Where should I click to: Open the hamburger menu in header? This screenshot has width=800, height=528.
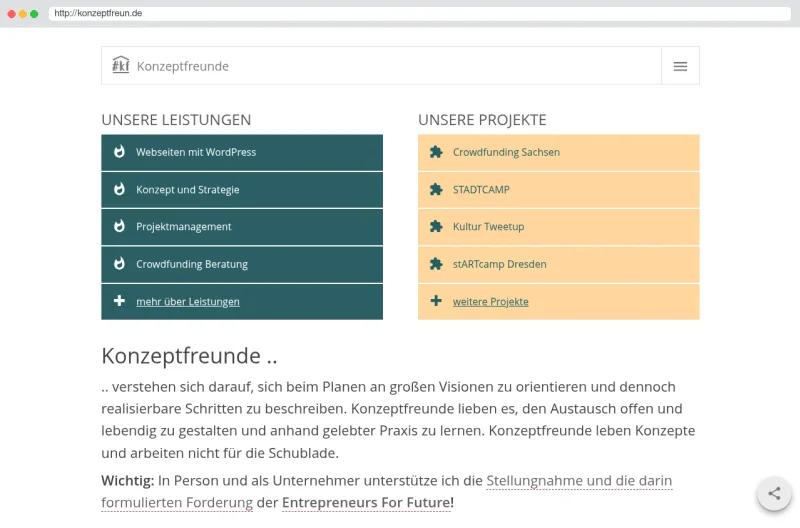click(x=680, y=66)
